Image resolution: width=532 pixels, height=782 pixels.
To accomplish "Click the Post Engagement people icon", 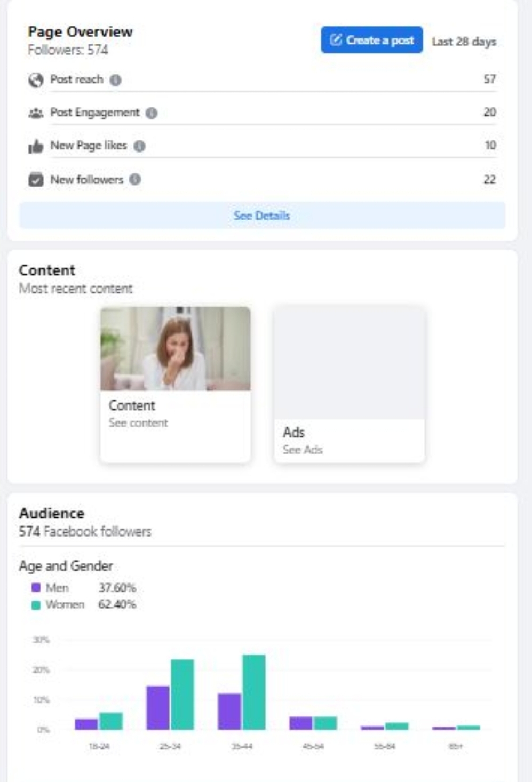I will tap(36, 113).
